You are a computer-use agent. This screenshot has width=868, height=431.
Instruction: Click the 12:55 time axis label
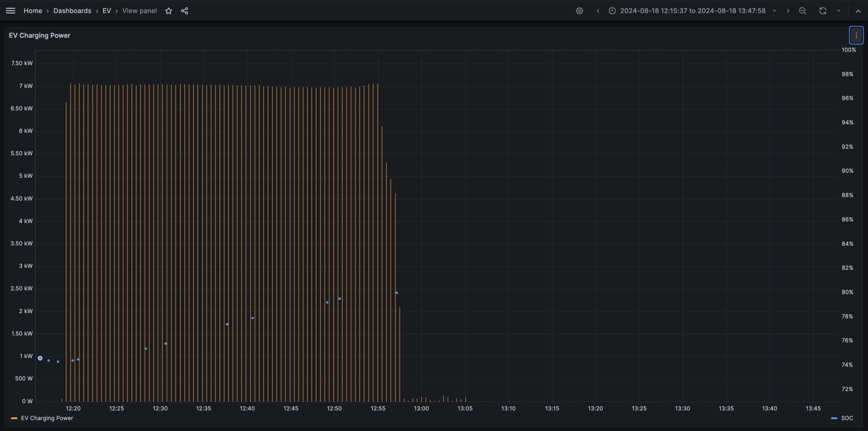coord(378,408)
